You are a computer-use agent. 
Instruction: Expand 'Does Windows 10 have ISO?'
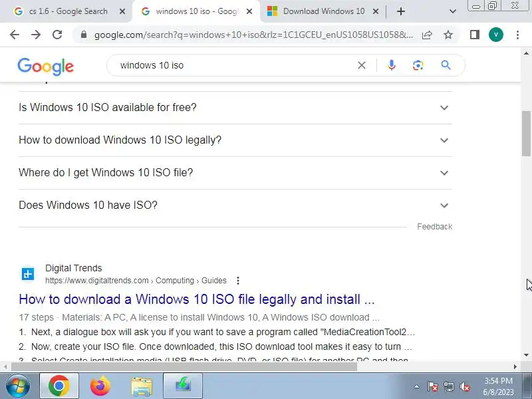coord(235,205)
